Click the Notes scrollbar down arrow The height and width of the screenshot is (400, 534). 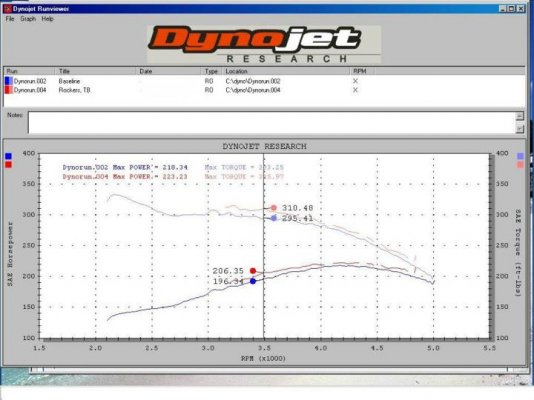click(x=520, y=129)
